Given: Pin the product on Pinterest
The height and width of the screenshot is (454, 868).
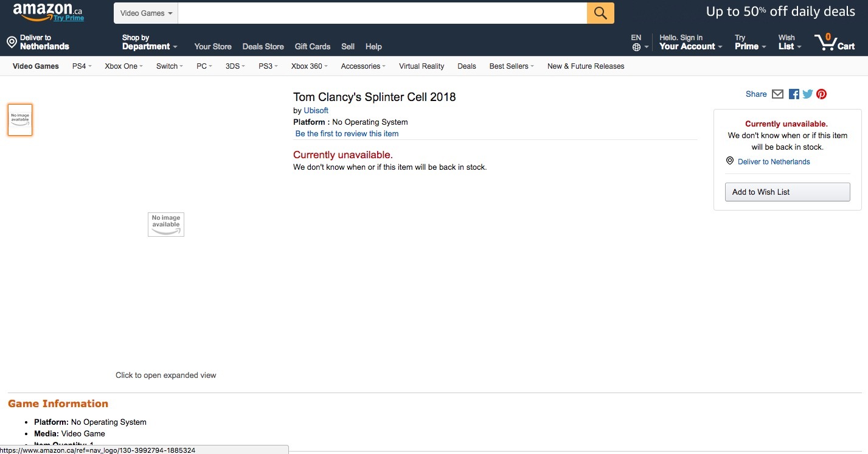Looking at the screenshot, I should click(821, 94).
